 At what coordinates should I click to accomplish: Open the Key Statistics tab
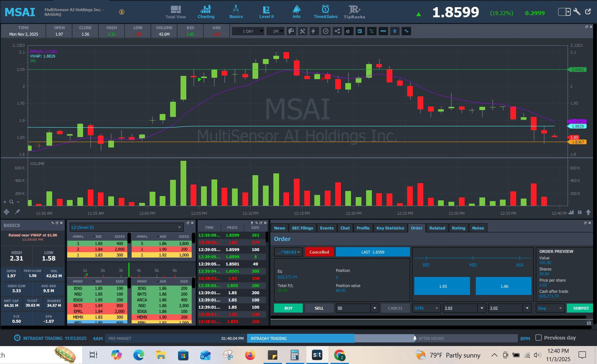coord(390,228)
